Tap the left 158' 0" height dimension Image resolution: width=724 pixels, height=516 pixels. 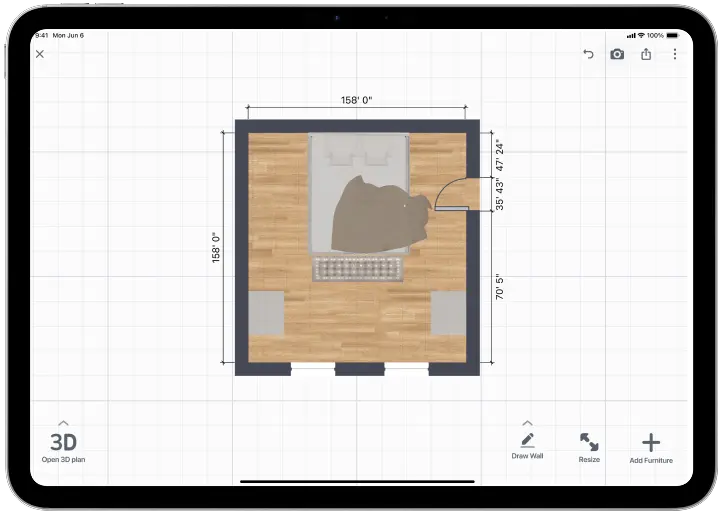click(216, 248)
